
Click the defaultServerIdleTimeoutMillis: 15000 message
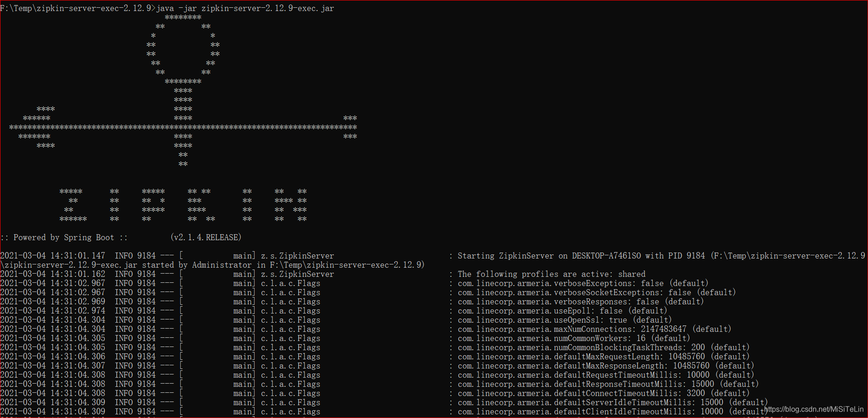pos(613,402)
